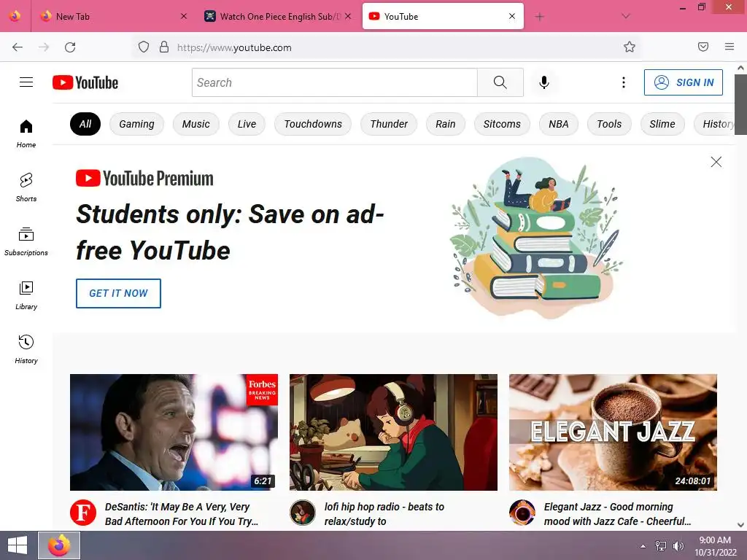Show hidden system tray icons
This screenshot has height=560, width=747.
[643, 546]
